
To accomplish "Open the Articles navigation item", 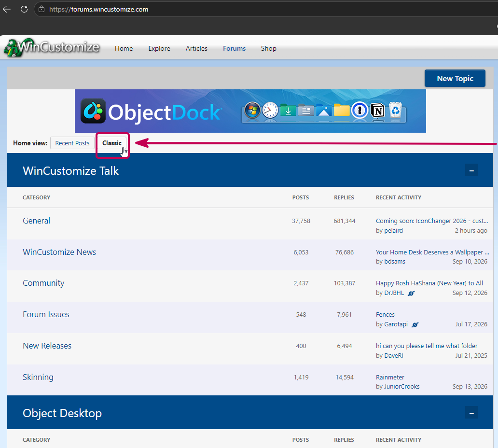I will (196, 48).
